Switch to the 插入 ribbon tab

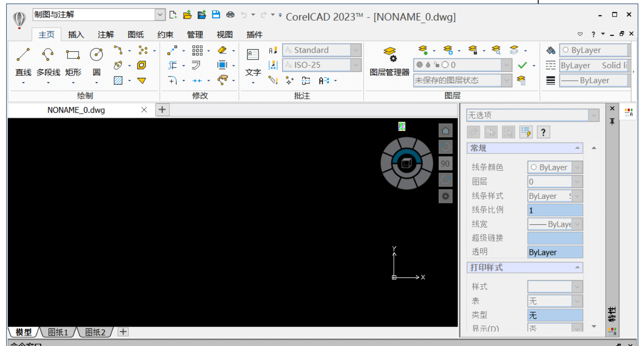click(76, 34)
